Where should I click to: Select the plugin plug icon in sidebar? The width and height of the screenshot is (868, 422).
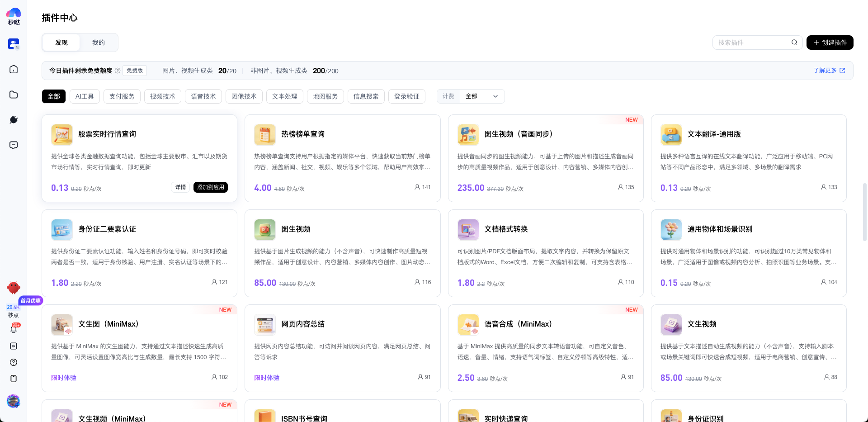(14, 120)
